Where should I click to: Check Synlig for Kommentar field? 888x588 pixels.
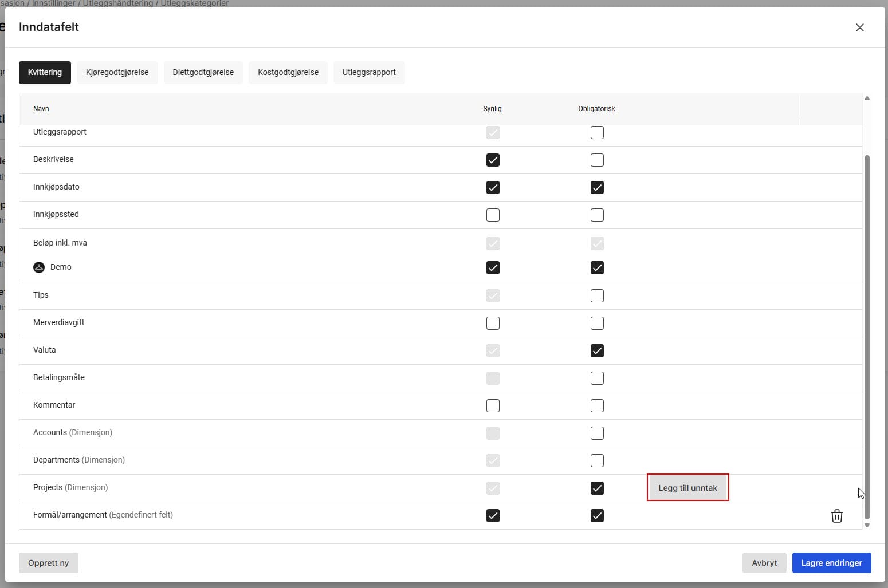[x=493, y=406]
